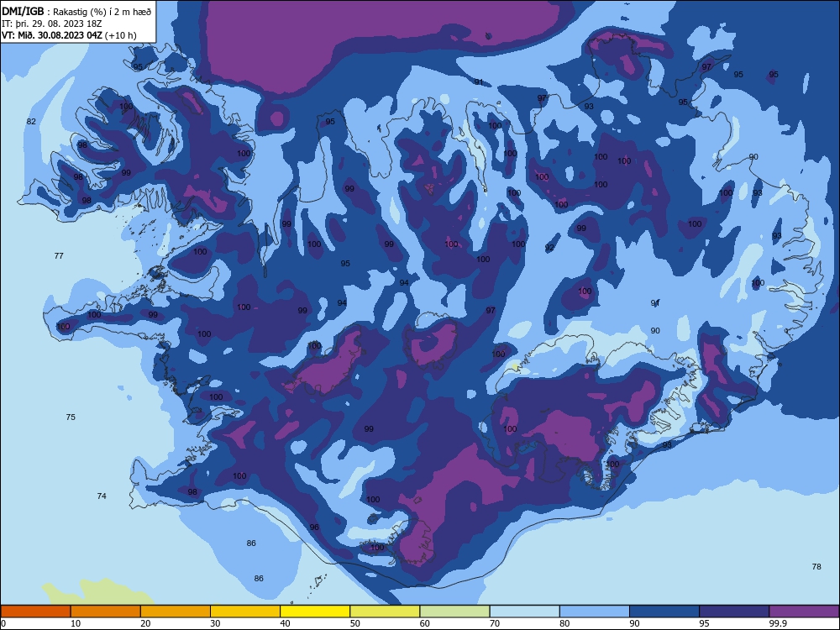Select the 40–50 bright yellow legend swatch
840x630 pixels.
(315, 612)
